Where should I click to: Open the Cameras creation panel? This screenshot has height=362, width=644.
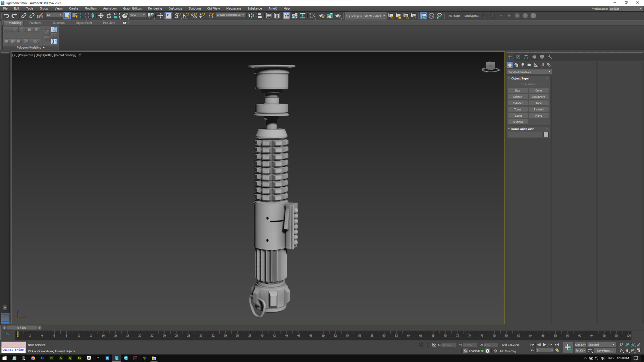point(529,65)
